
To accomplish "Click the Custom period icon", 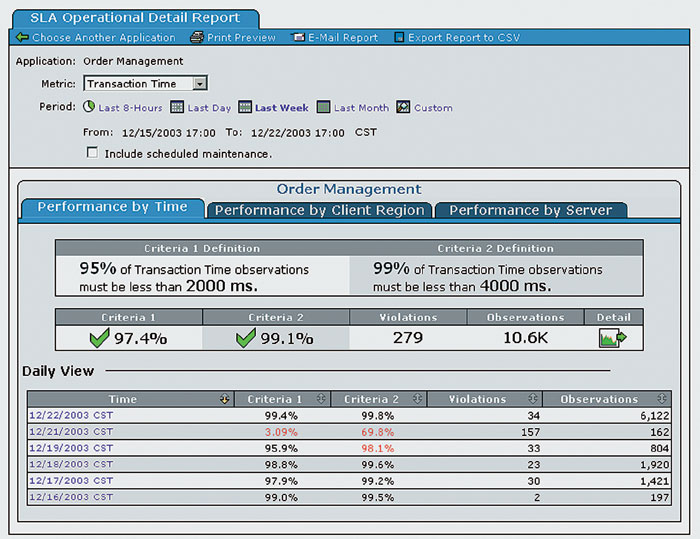I will (x=403, y=107).
